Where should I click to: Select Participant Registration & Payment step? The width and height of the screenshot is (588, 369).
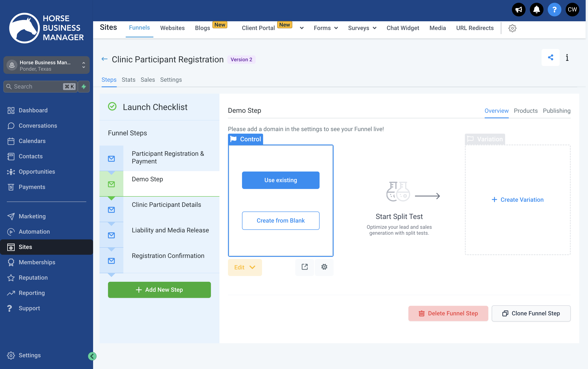point(159,158)
